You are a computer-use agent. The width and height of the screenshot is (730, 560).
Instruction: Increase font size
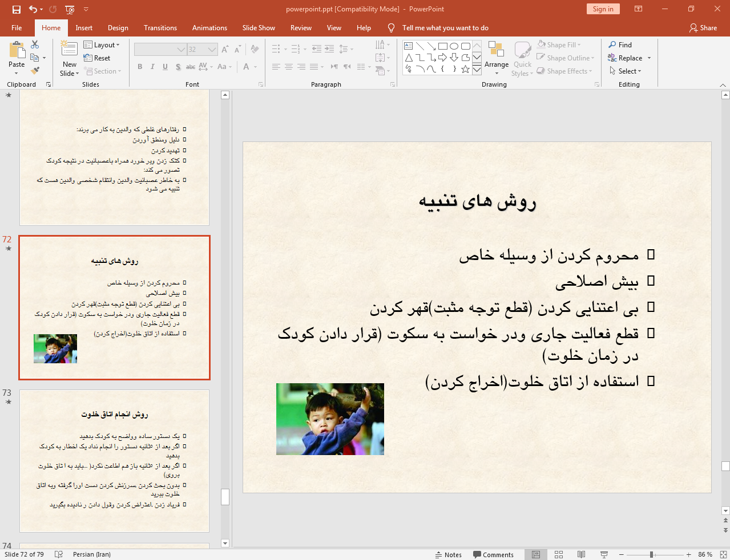pyautogui.click(x=225, y=50)
